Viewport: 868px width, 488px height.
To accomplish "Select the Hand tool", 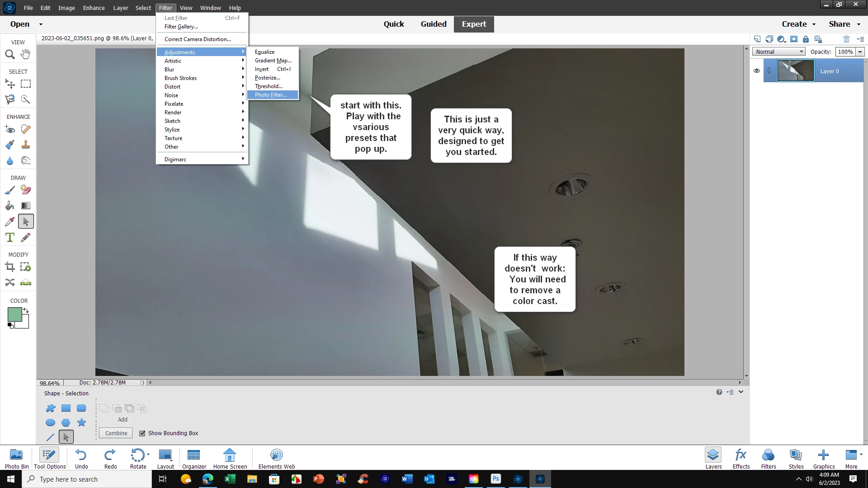I will click(26, 54).
